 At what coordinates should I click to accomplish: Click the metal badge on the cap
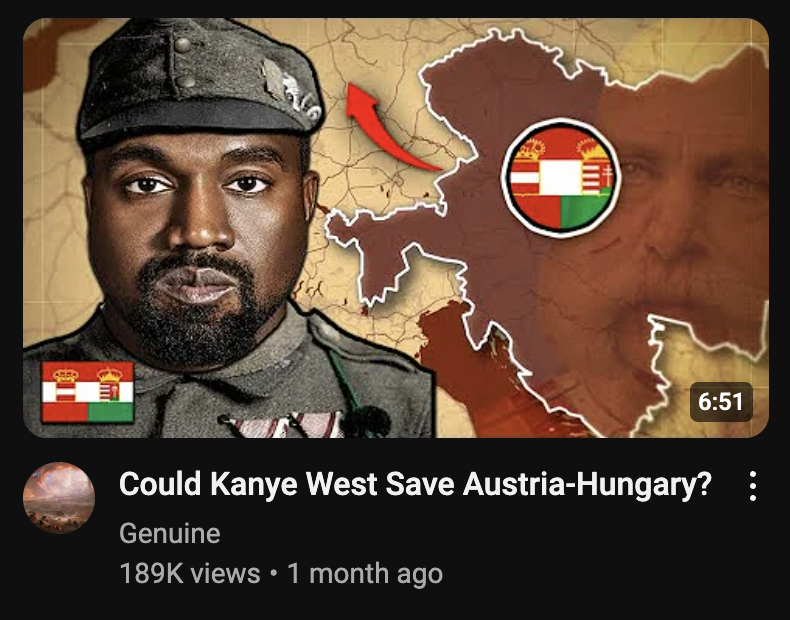tap(291, 90)
